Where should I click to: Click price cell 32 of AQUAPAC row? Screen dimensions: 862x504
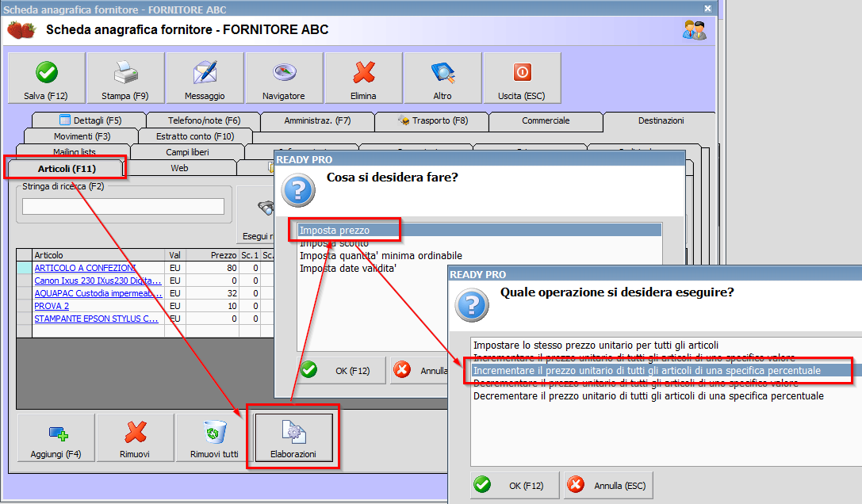(213, 293)
